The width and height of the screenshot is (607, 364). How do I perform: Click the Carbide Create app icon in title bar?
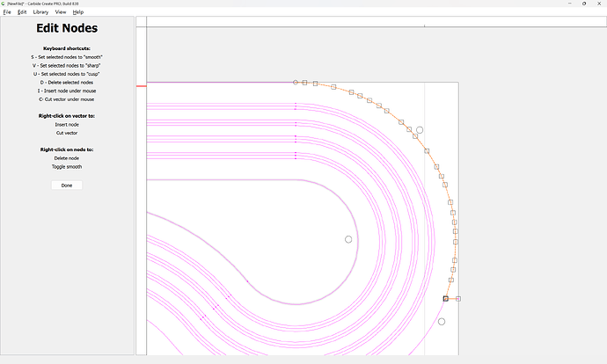[5, 4]
